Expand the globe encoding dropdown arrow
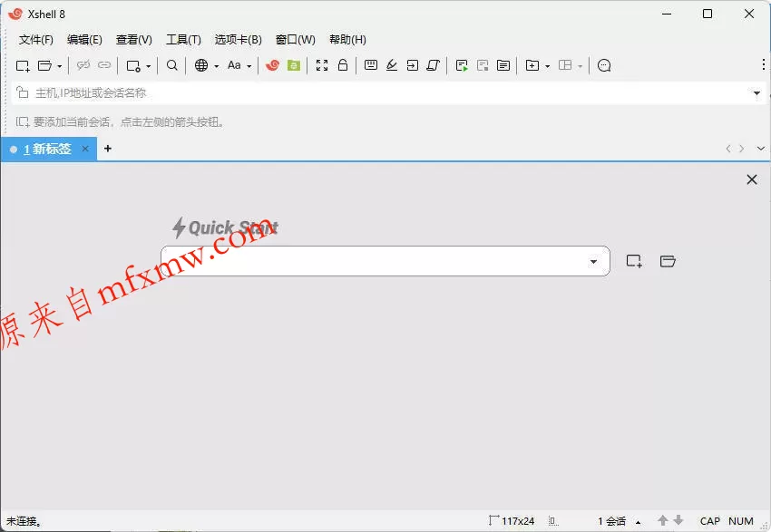The width and height of the screenshot is (771, 532). tap(217, 66)
